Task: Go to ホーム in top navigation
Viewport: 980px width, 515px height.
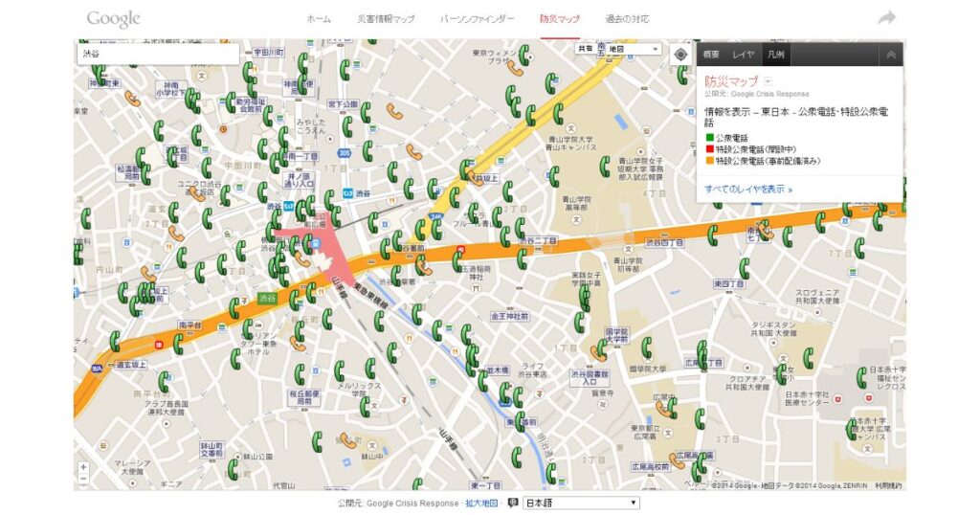Action: [318, 19]
